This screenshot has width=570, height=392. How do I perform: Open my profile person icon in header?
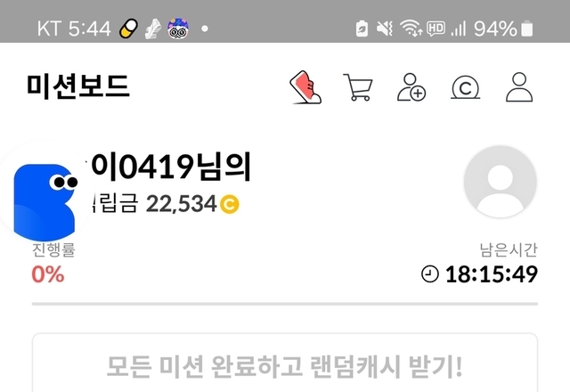click(x=519, y=87)
